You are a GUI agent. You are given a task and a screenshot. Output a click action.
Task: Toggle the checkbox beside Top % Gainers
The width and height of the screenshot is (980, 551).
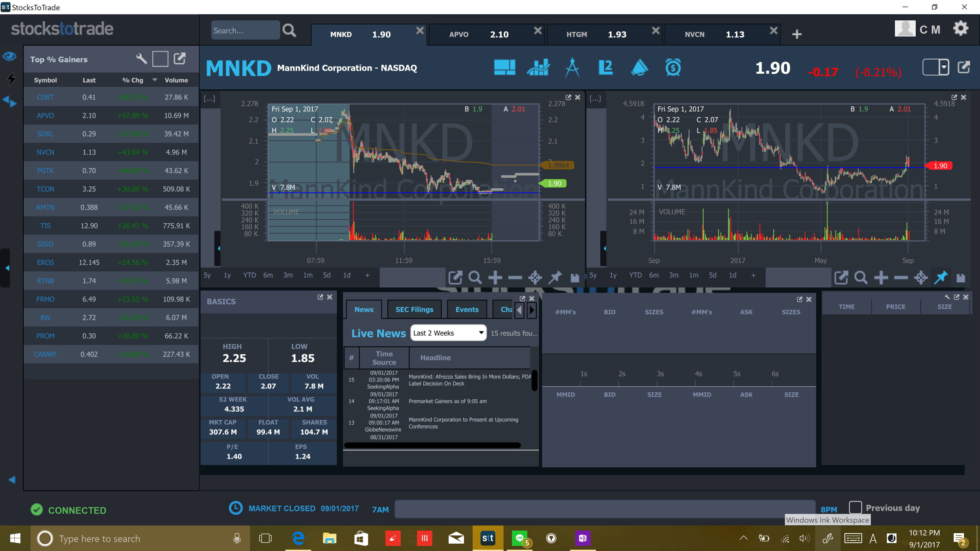coord(160,59)
